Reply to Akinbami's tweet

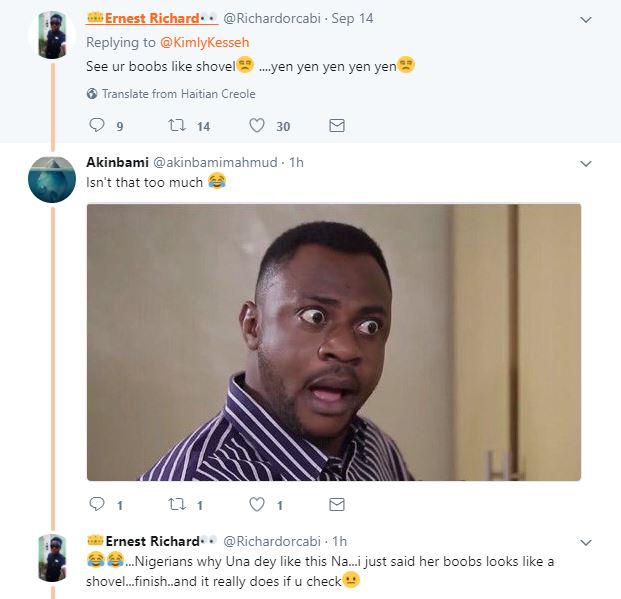[97, 505]
